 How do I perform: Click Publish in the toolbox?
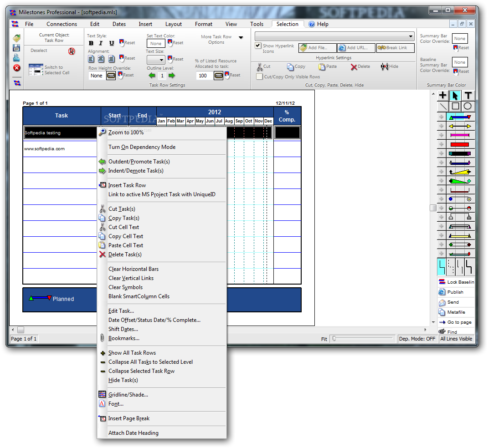pos(456,292)
